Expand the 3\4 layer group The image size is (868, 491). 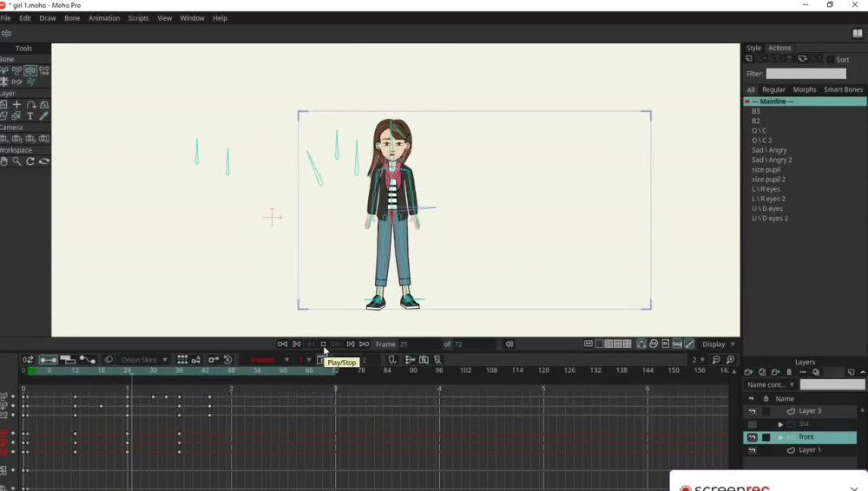780,424
